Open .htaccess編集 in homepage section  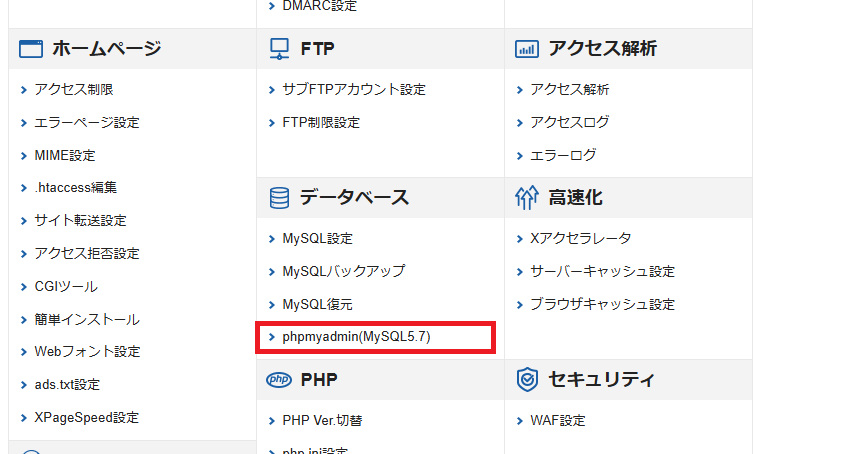coord(75,188)
